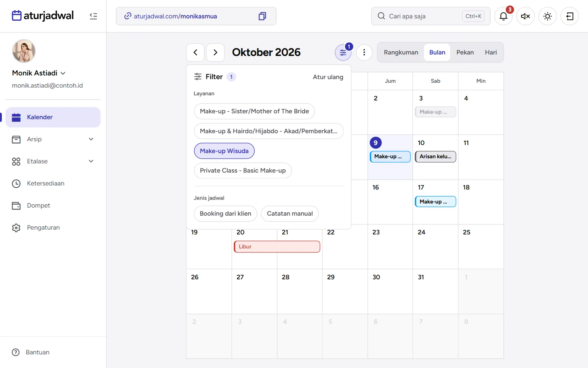The image size is (588, 368).
Task: Close the filter panel via filter icon
Action: tap(343, 52)
